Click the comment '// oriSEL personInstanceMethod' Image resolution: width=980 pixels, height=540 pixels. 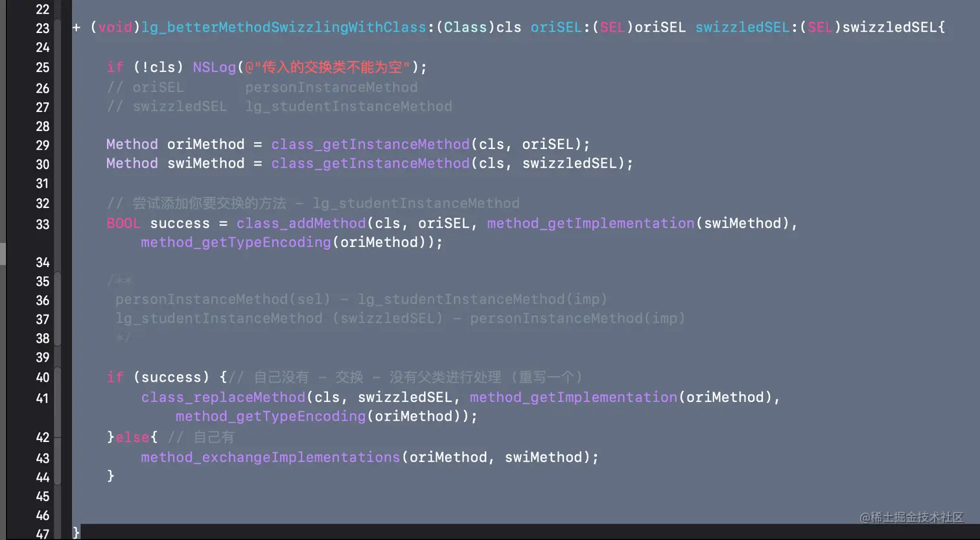(262, 87)
